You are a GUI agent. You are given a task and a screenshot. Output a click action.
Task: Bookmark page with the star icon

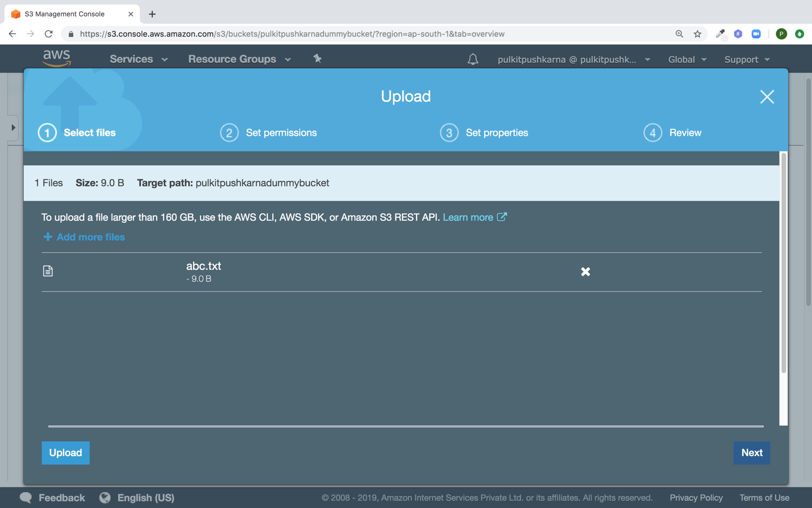[x=697, y=34]
